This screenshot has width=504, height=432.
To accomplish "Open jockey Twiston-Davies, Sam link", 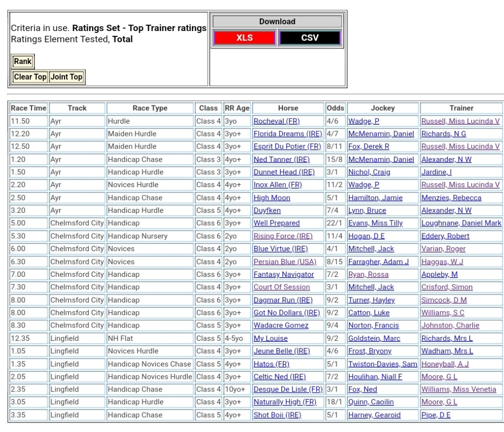I will click(x=383, y=364).
